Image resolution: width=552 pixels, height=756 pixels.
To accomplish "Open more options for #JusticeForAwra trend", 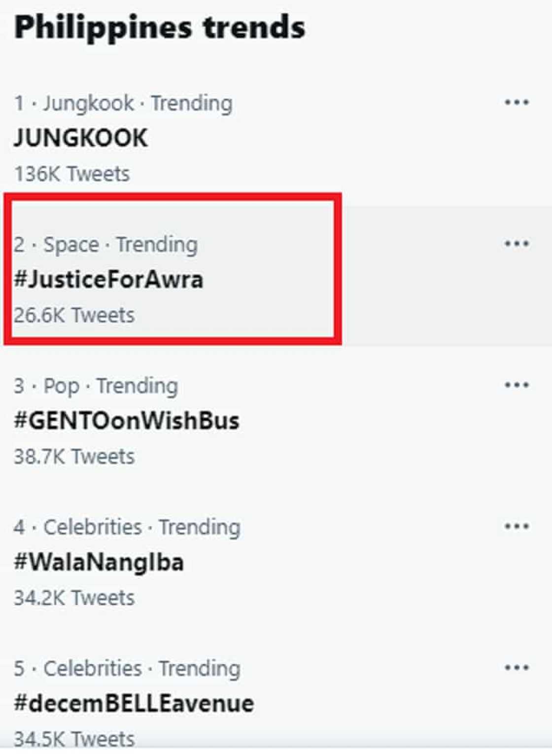I will 517,244.
